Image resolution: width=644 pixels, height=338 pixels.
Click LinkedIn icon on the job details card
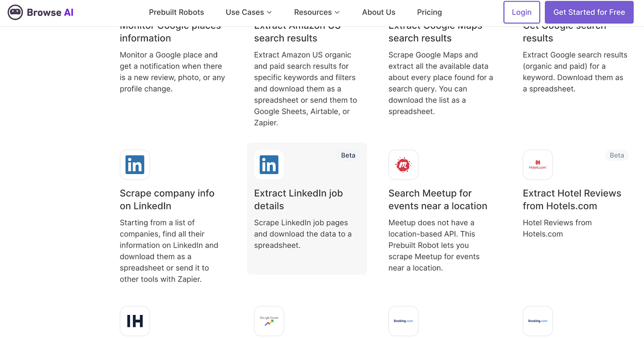click(x=269, y=164)
